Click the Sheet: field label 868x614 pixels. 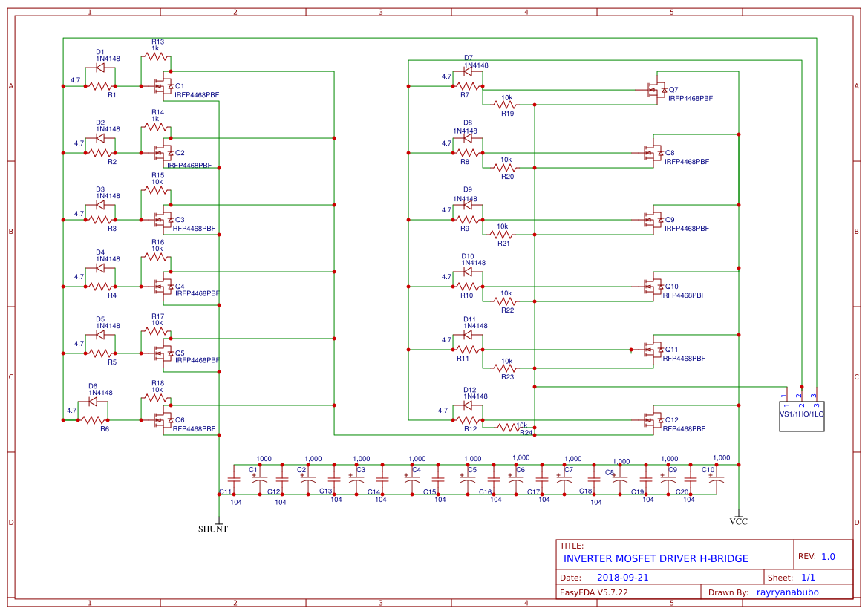pos(780,578)
